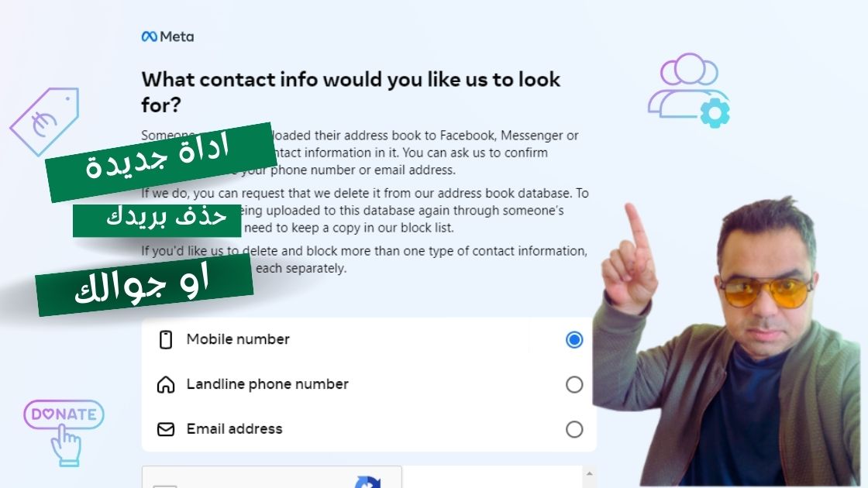
Task: Click the "Mobile number" option label
Action: 238,339
